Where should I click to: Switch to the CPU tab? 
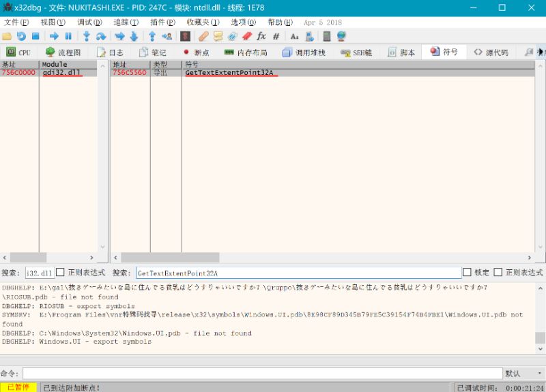coord(18,52)
